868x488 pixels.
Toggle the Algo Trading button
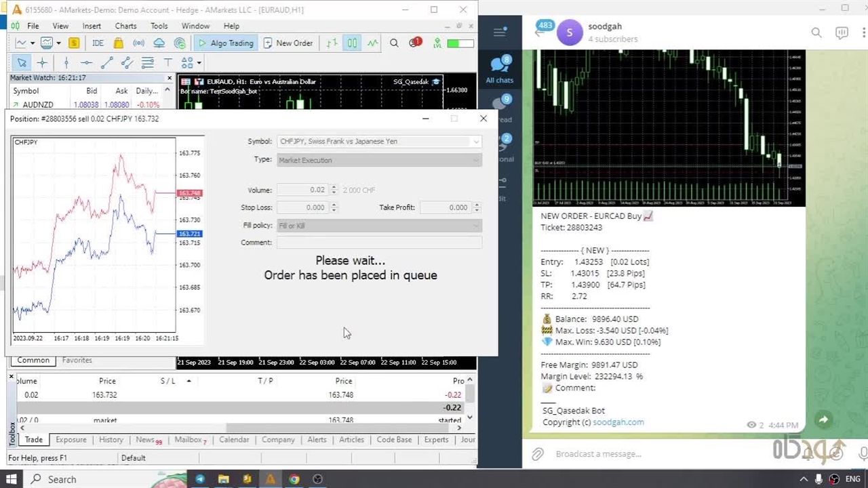point(224,43)
